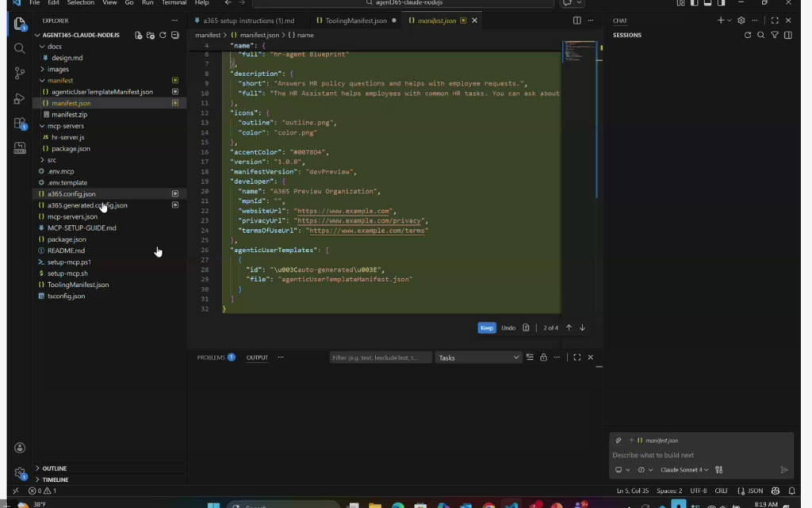This screenshot has height=508, width=812.
Task: Open chat settings gear icon
Action: tap(741, 21)
